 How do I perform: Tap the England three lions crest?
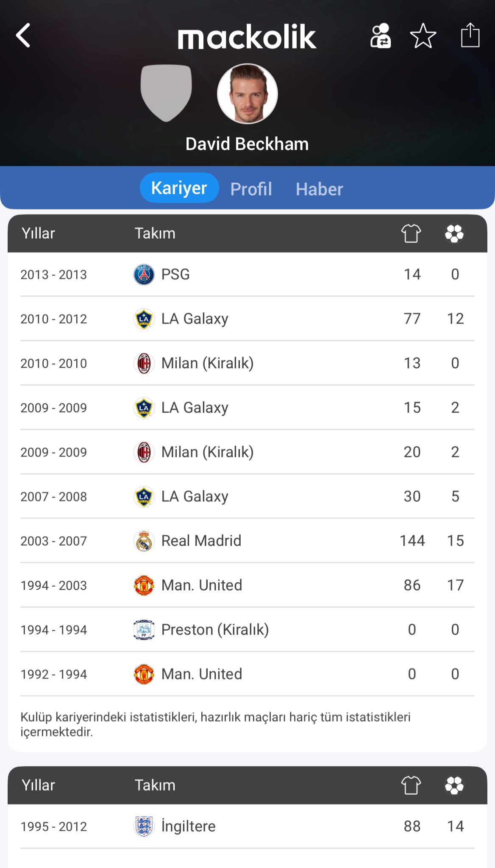point(144,826)
